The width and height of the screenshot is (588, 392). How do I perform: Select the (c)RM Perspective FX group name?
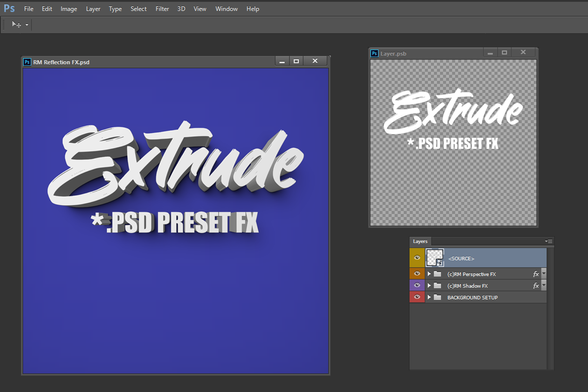471,274
